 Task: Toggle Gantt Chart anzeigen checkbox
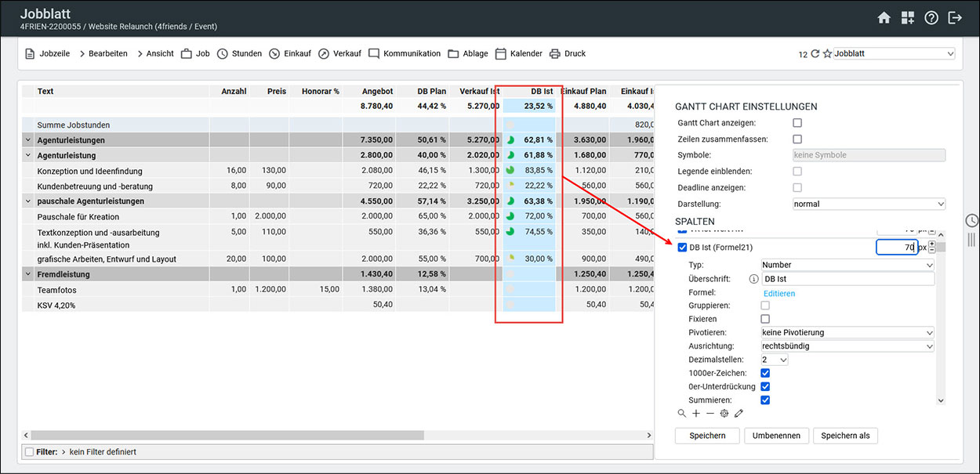click(x=797, y=123)
